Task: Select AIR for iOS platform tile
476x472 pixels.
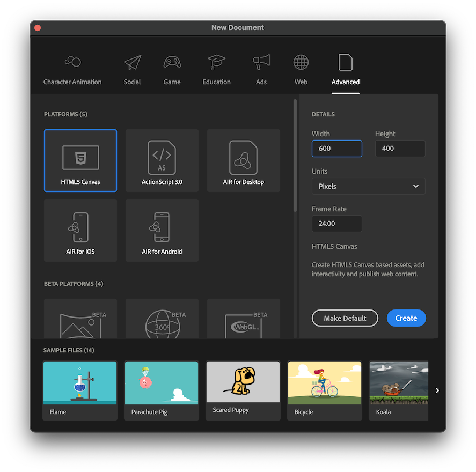Action: pos(80,230)
